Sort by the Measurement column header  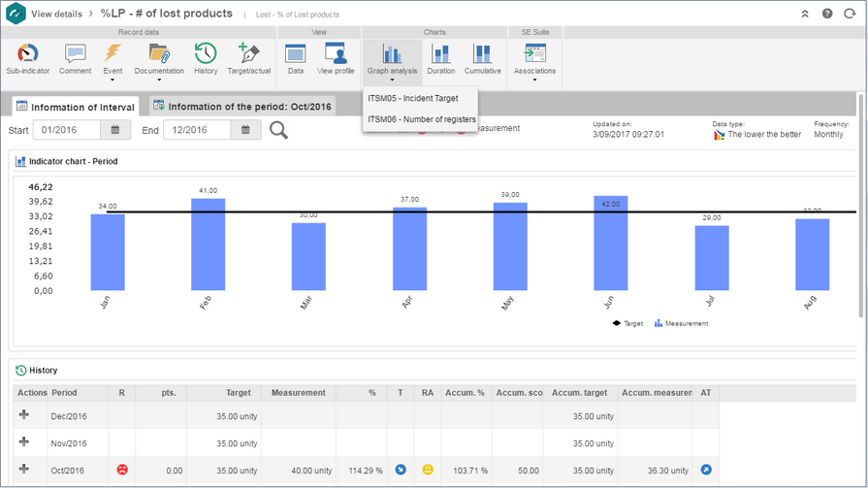click(299, 393)
